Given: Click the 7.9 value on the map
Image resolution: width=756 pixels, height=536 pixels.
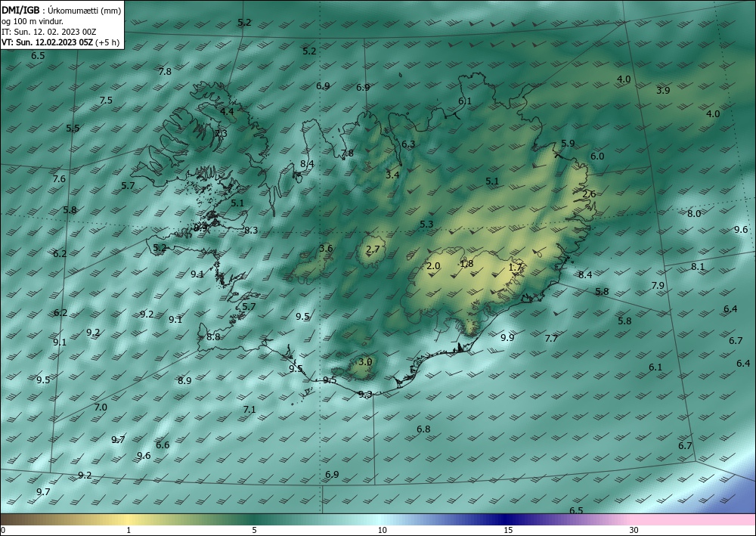Looking at the screenshot, I should [x=658, y=285].
